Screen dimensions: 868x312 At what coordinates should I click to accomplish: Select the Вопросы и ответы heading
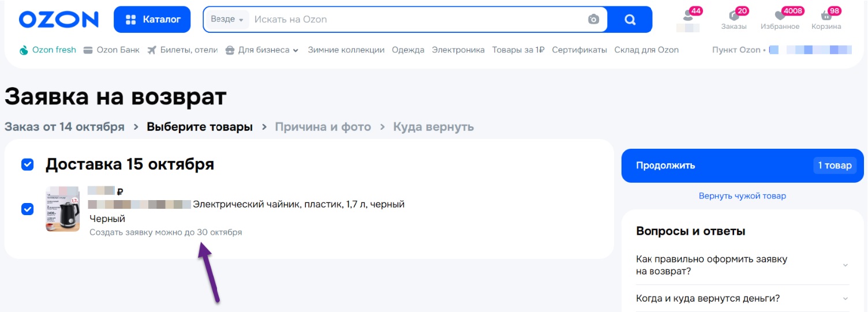[691, 231]
